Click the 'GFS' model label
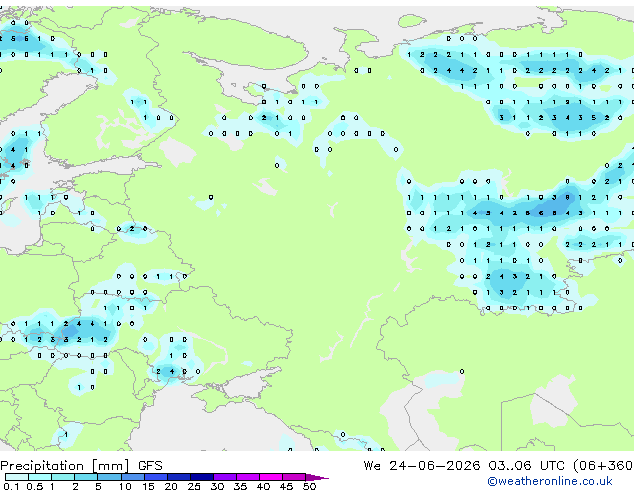The width and height of the screenshot is (634, 490). coord(150,466)
